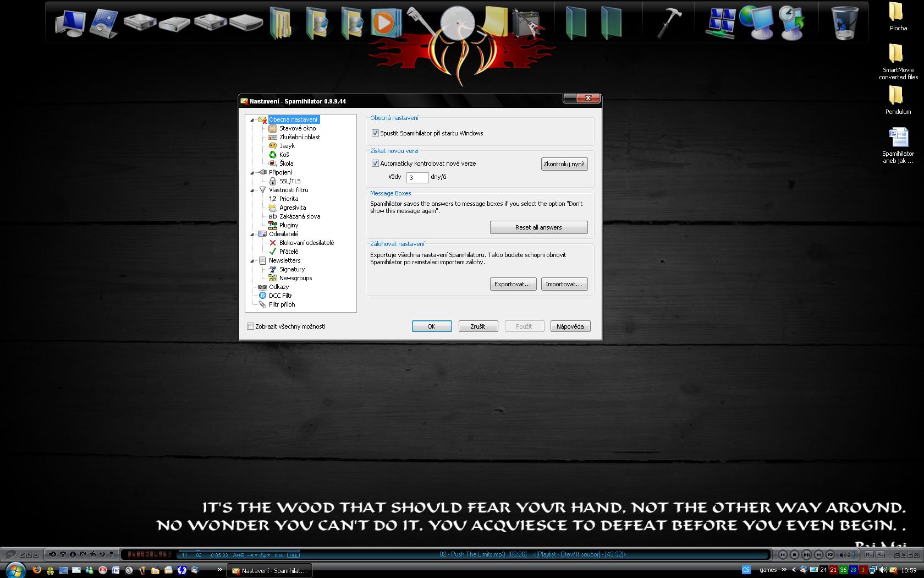This screenshot has width=924, height=578.
Task: Toggle Spustit Spamihilator při startu Windows
Action: click(375, 133)
